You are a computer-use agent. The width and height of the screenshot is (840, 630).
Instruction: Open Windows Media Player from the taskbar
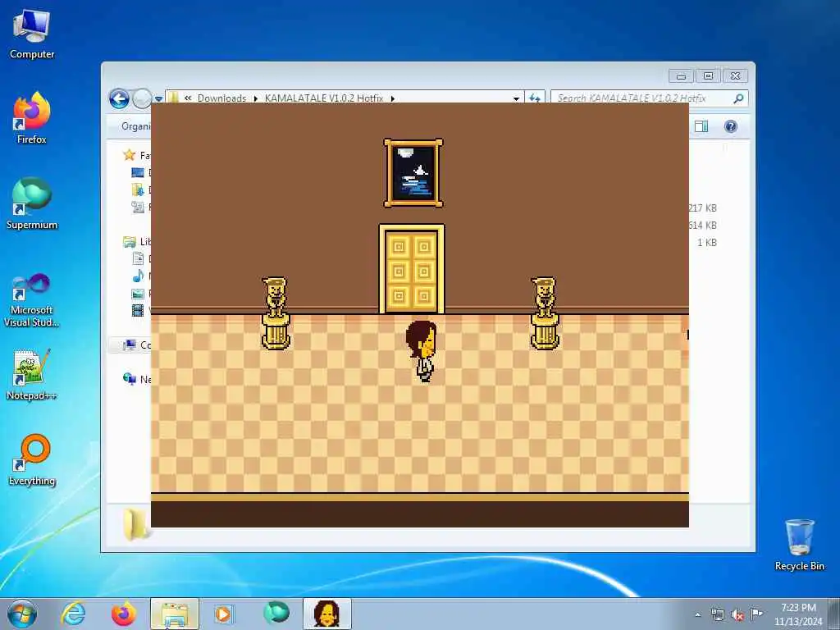(223, 614)
